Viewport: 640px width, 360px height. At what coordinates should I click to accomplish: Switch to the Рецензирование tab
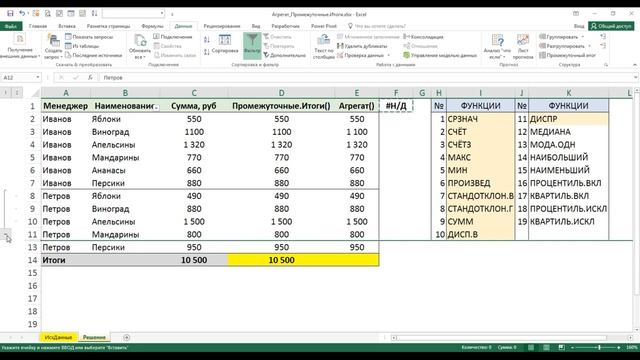(x=222, y=26)
